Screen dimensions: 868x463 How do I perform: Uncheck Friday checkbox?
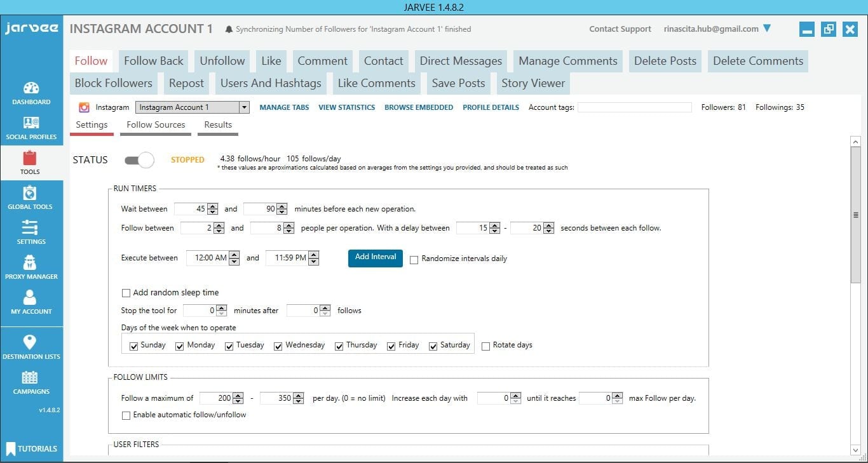[x=391, y=346]
